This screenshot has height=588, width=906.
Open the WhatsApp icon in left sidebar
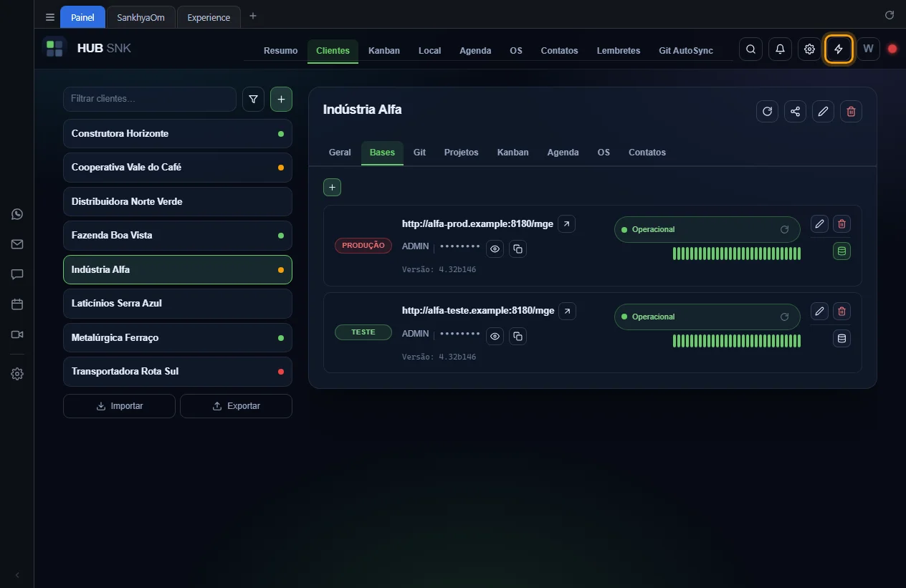click(x=17, y=214)
